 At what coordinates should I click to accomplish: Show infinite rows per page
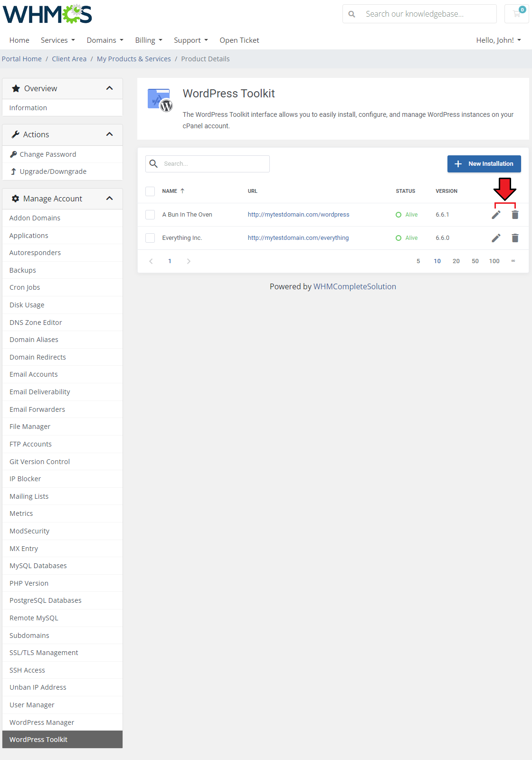coord(513,261)
